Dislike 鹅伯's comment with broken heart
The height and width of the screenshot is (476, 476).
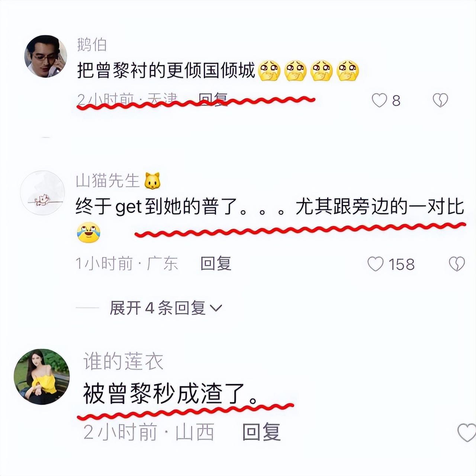440,100
